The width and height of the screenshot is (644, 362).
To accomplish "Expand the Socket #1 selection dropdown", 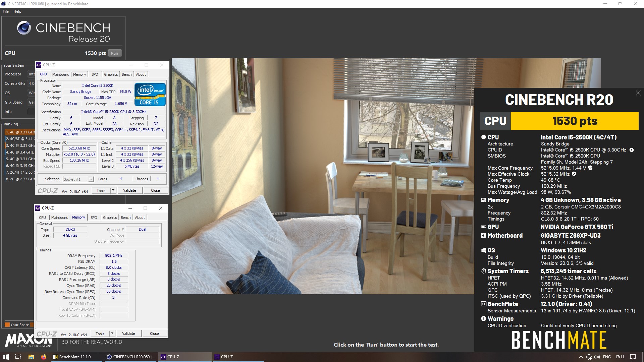I will pyautogui.click(x=91, y=179).
